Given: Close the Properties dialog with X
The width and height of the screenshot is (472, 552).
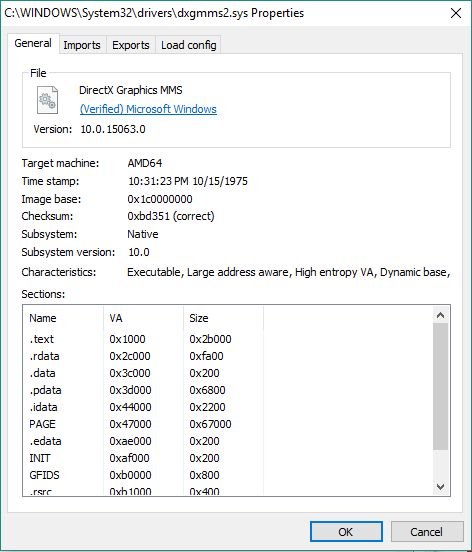Looking at the screenshot, I should (456, 13).
